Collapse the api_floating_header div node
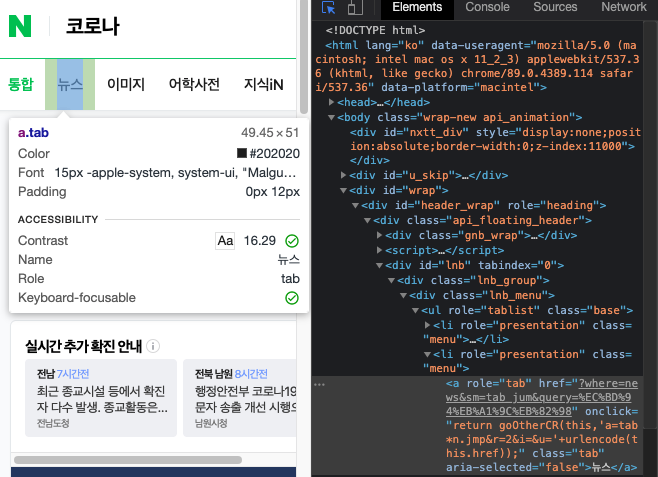This screenshot has width=658, height=477. tap(367, 221)
